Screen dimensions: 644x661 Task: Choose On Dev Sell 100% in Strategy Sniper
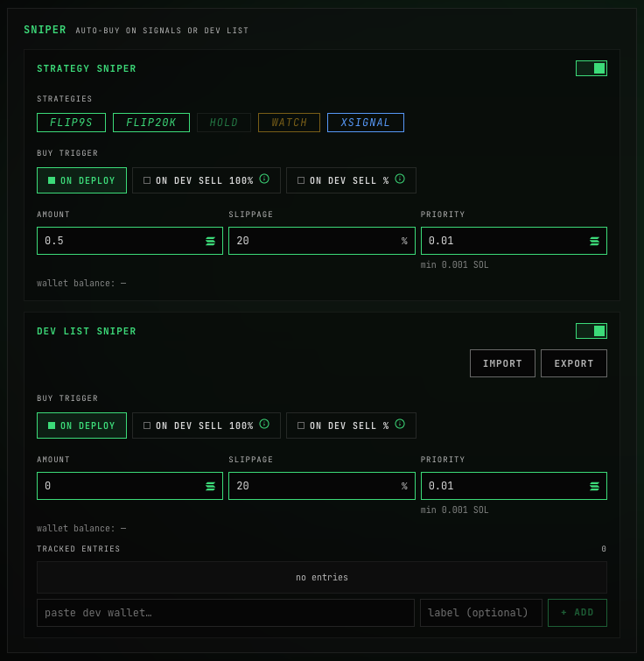206,180
